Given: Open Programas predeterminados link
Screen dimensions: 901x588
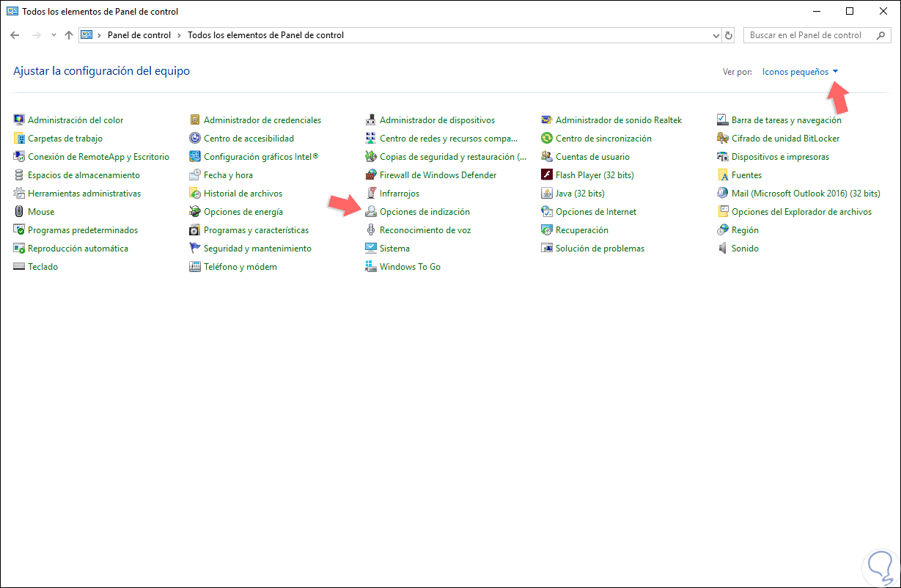Looking at the screenshot, I should pyautogui.click(x=83, y=230).
